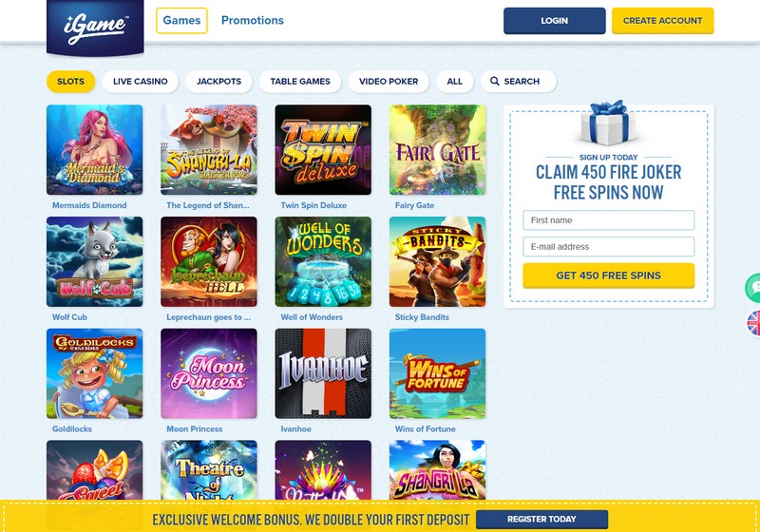Open the Promotions menu item
The image size is (760, 532).
(x=253, y=20)
